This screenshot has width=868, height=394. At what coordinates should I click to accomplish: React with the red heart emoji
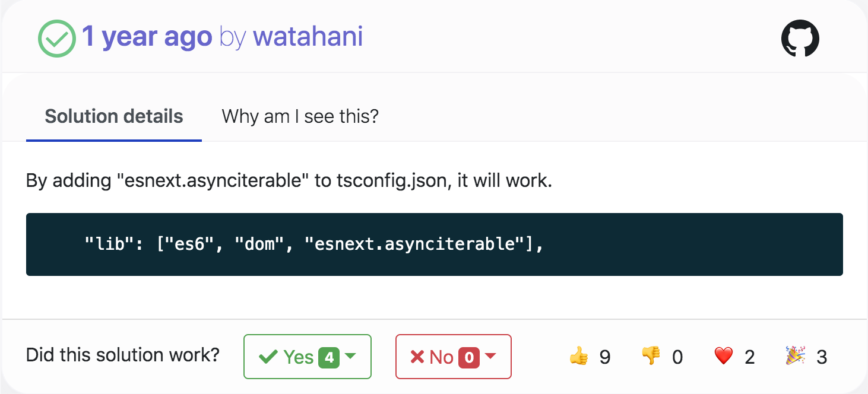(724, 357)
